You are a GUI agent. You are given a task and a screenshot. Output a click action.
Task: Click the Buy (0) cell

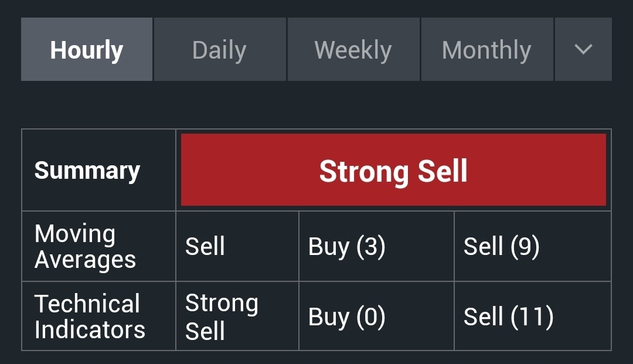tap(377, 316)
